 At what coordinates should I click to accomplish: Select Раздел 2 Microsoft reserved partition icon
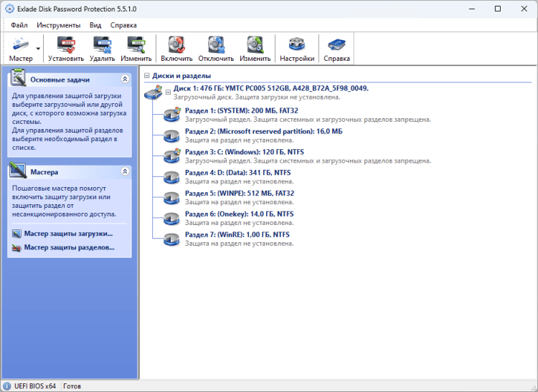click(x=171, y=135)
